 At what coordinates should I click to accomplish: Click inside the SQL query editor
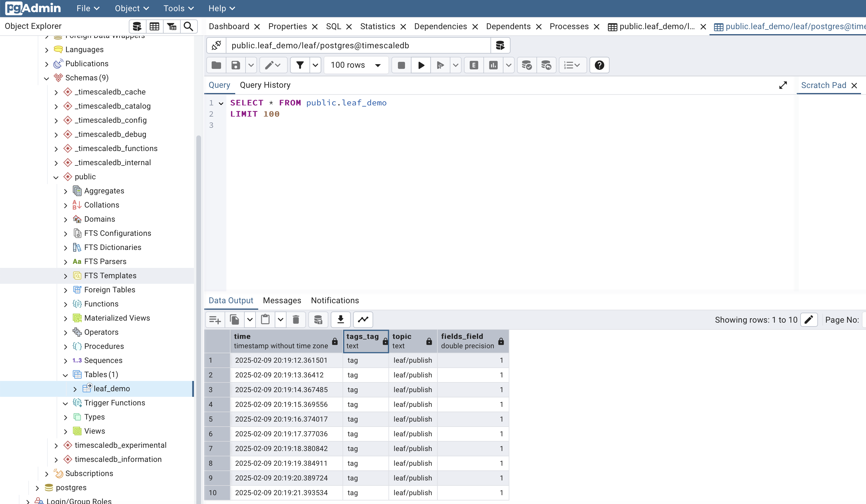(x=481, y=189)
